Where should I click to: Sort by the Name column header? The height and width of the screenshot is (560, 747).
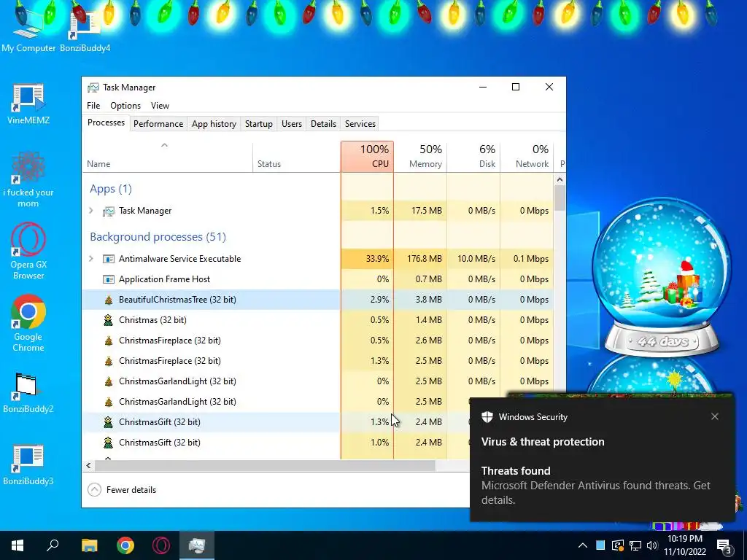(x=167, y=157)
